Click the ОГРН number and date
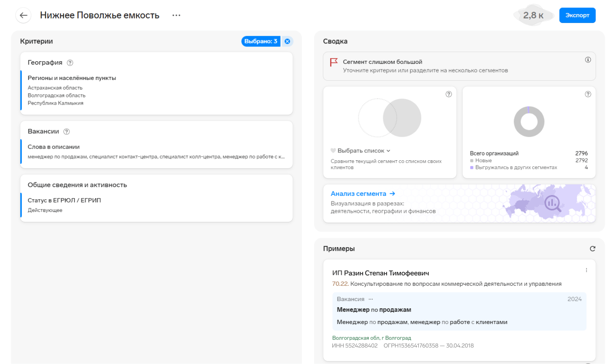 click(x=429, y=346)
